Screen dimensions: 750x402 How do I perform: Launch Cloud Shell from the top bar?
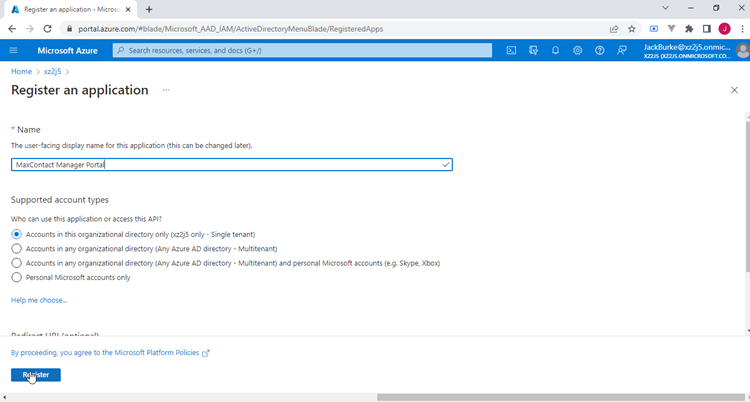(511, 50)
